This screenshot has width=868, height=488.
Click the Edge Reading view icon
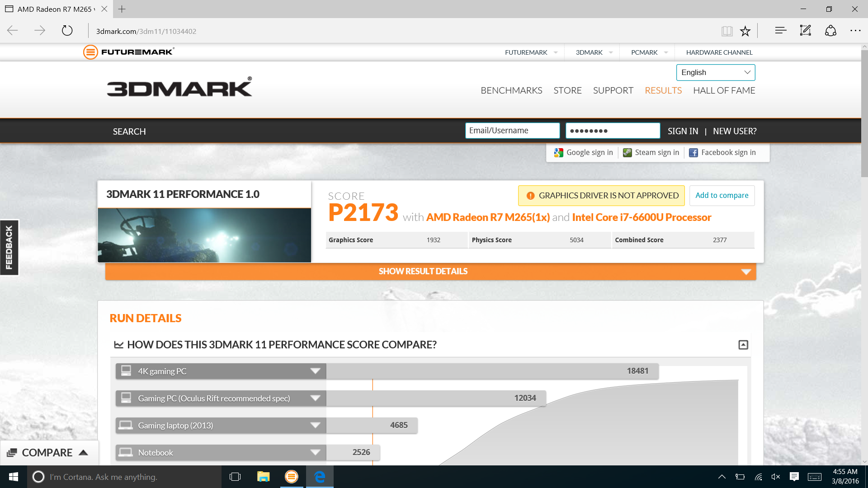point(726,31)
